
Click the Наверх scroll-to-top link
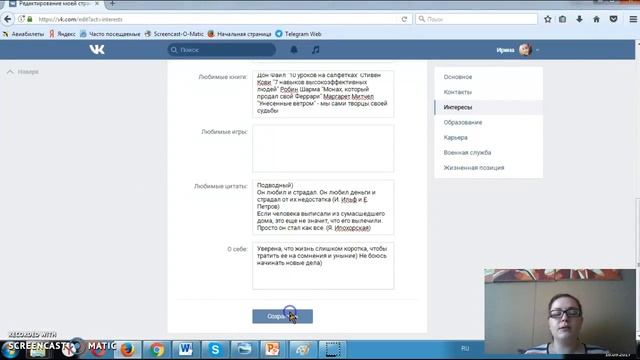click(23, 72)
